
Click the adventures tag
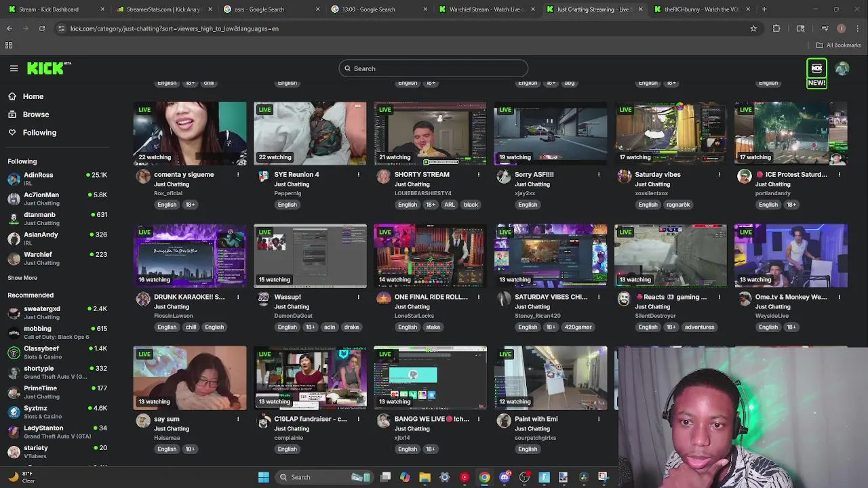[699, 327]
